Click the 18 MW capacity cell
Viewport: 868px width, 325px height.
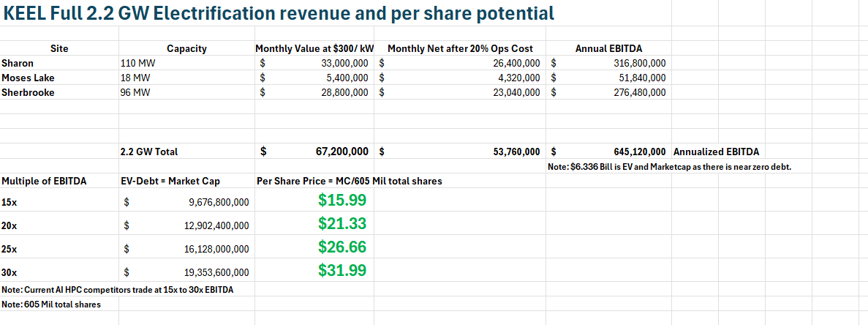coord(186,78)
